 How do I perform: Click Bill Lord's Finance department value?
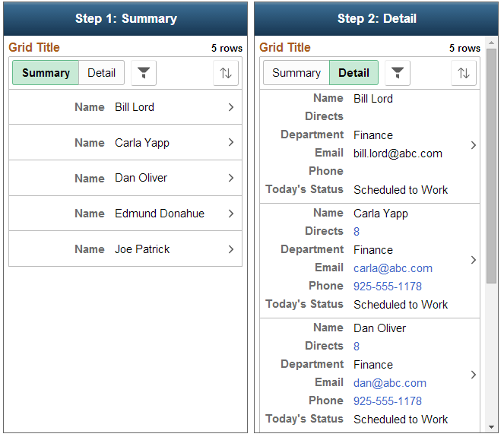coord(372,135)
